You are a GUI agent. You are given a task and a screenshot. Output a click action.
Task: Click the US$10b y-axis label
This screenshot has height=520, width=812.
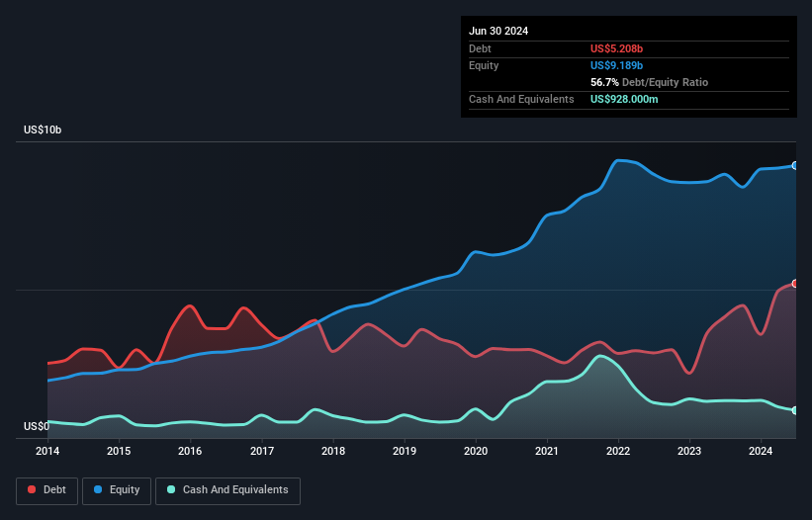pos(43,130)
